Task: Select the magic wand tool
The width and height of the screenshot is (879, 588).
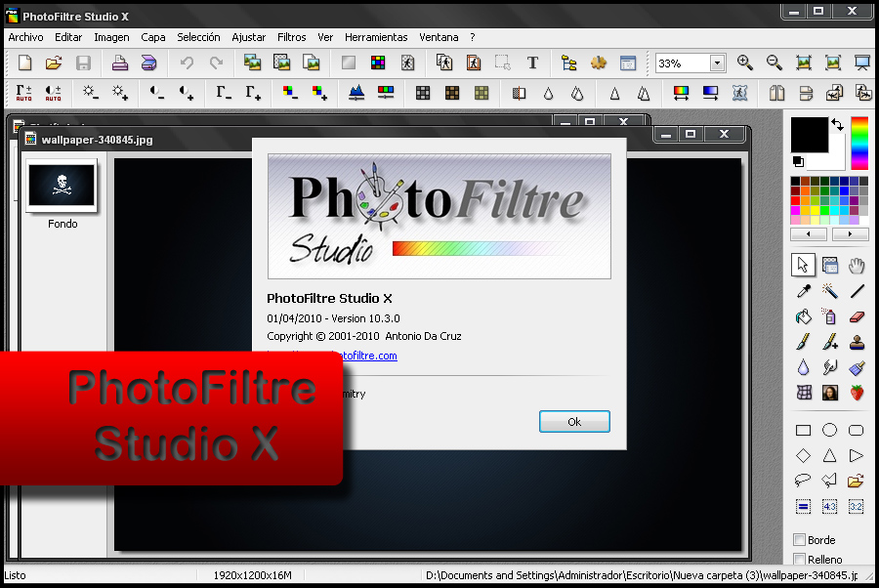Action: point(829,291)
